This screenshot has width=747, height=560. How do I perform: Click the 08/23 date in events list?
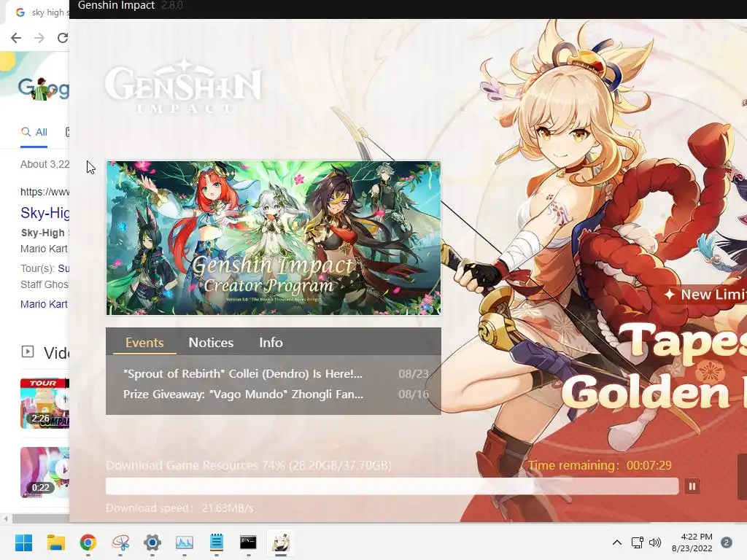(414, 374)
